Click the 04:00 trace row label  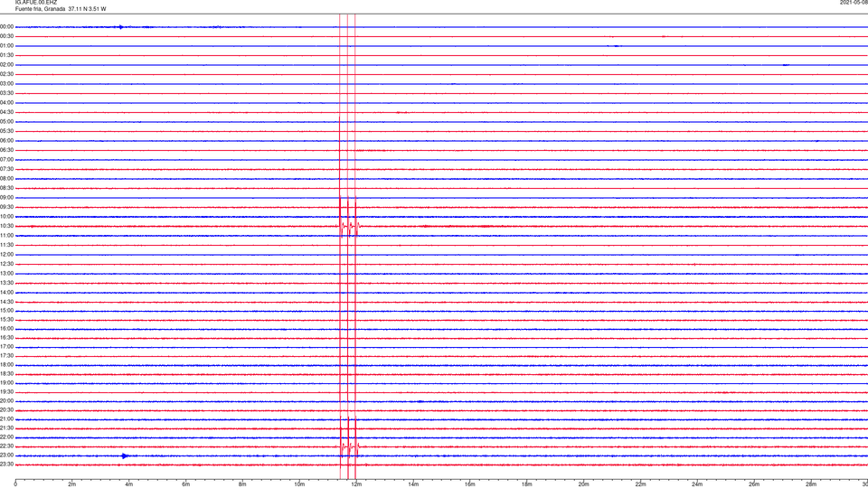point(6,102)
